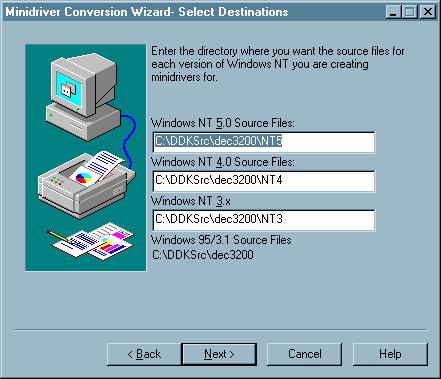Image resolution: width=441 pixels, height=379 pixels.
Task: Open Help for this wizard page
Action: click(390, 354)
